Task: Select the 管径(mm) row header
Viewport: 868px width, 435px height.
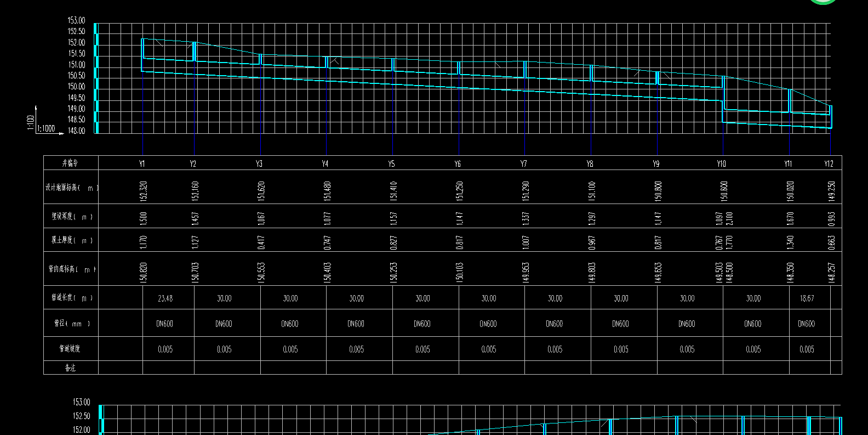Action: [x=72, y=324]
